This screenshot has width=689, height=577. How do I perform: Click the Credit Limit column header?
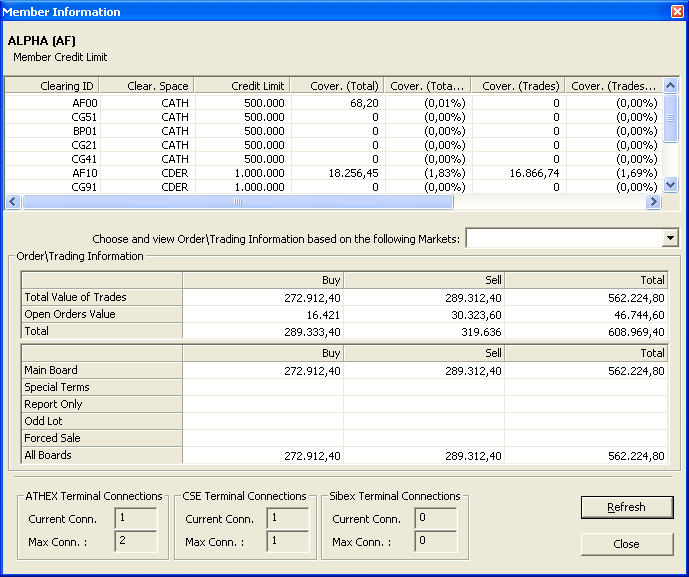pos(242,86)
